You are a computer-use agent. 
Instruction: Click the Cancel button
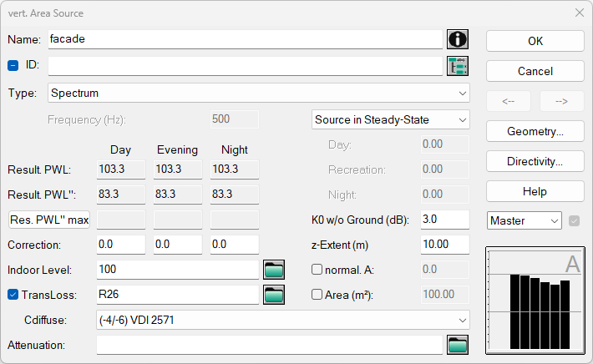[535, 71]
